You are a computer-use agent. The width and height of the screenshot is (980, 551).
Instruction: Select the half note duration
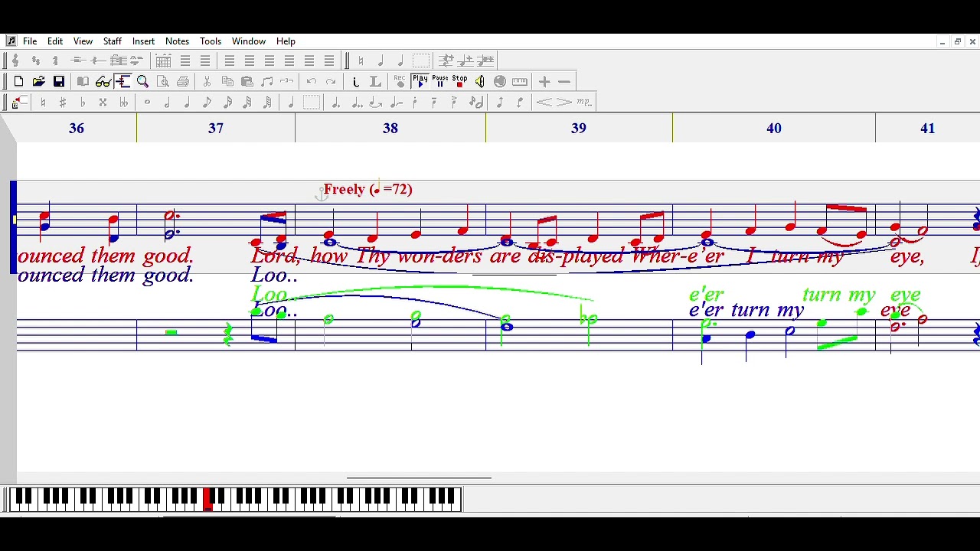pyautogui.click(x=167, y=103)
